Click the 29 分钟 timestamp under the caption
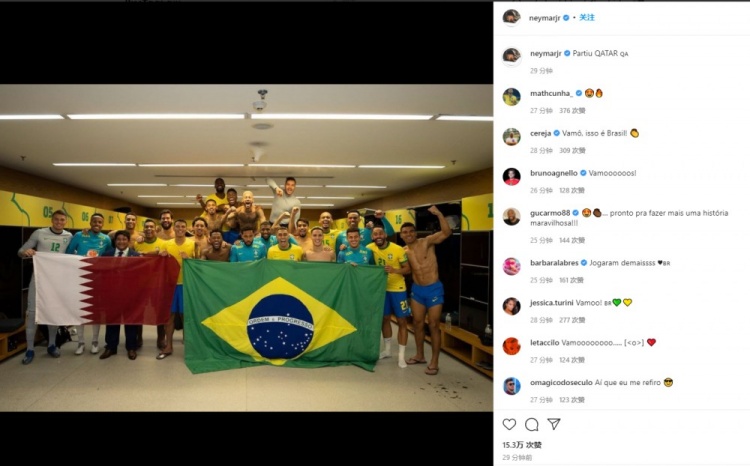The image size is (750, 466). [x=541, y=71]
